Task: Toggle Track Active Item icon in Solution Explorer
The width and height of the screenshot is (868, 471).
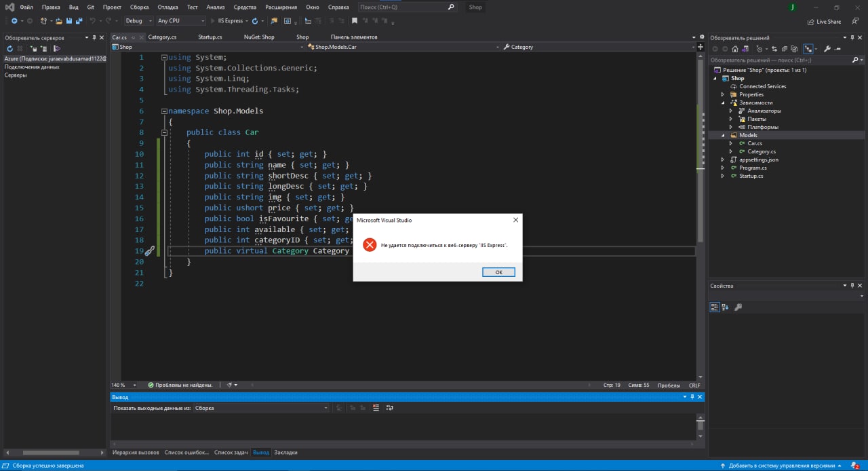Action: click(808, 49)
